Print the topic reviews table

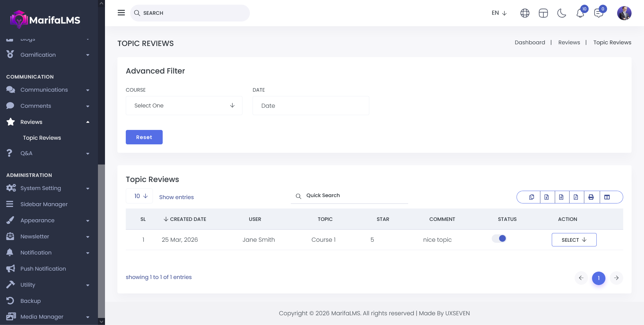click(591, 197)
